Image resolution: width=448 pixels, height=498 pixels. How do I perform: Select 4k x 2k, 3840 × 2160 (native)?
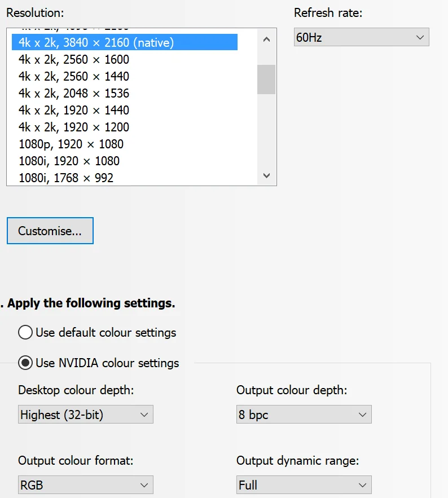pyautogui.click(x=125, y=42)
